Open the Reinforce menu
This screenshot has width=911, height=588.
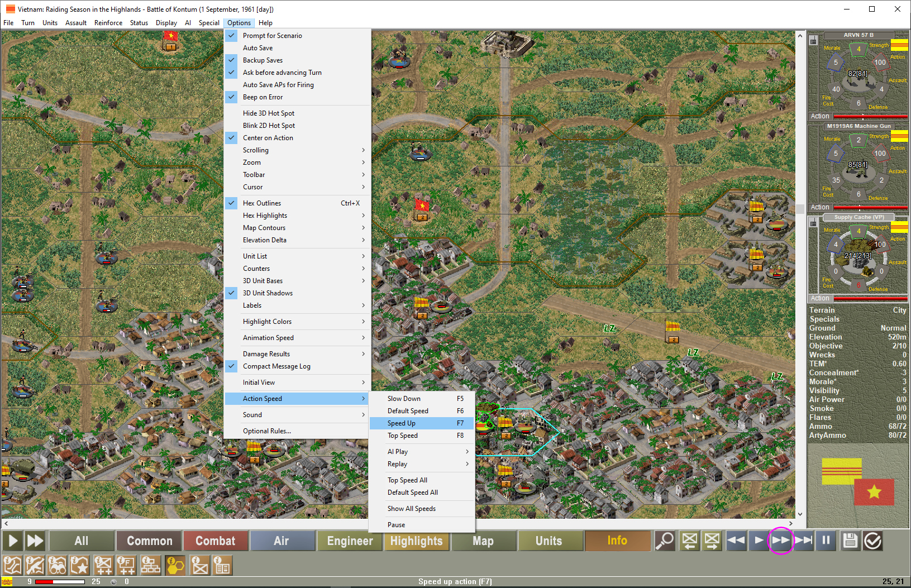pos(108,23)
